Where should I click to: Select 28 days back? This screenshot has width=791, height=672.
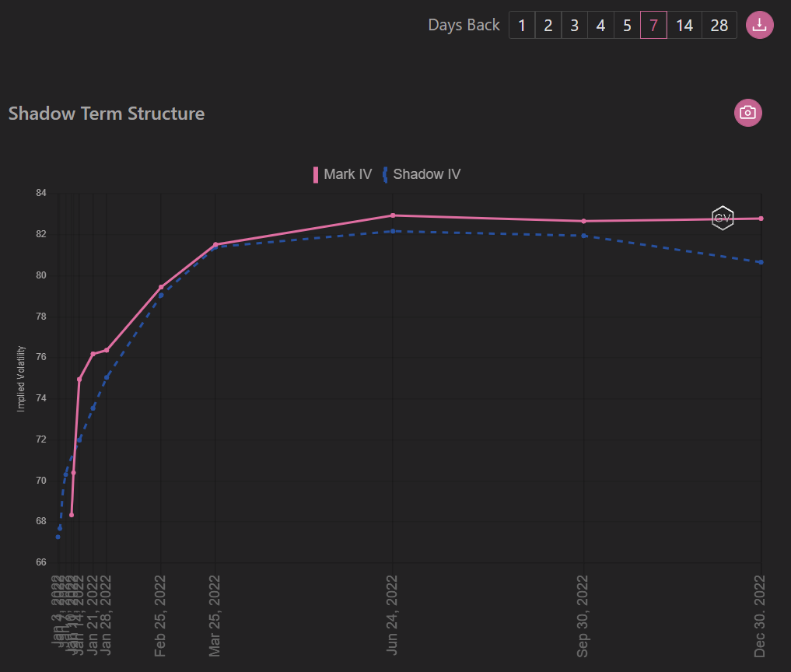719,25
